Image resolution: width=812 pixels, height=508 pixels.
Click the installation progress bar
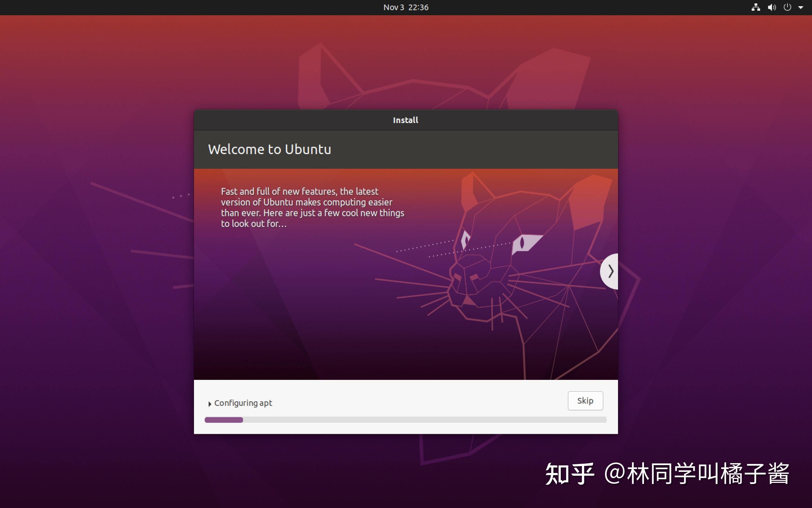tap(405, 420)
